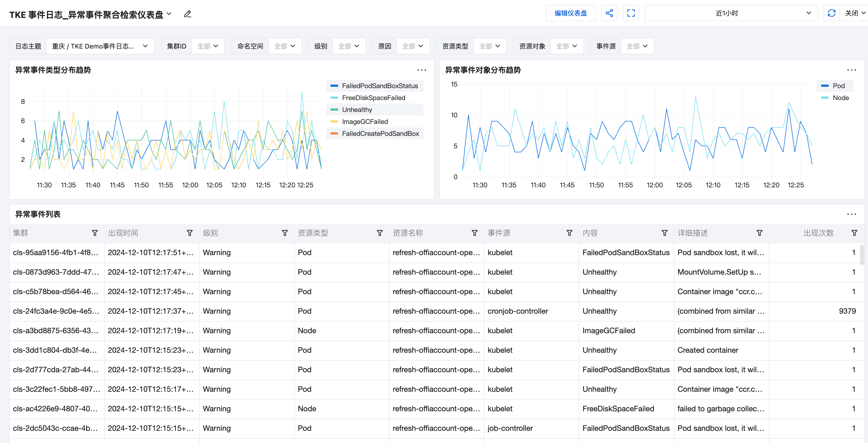Filter the 级别 column
This screenshot has width=868, height=443.
(285, 233)
